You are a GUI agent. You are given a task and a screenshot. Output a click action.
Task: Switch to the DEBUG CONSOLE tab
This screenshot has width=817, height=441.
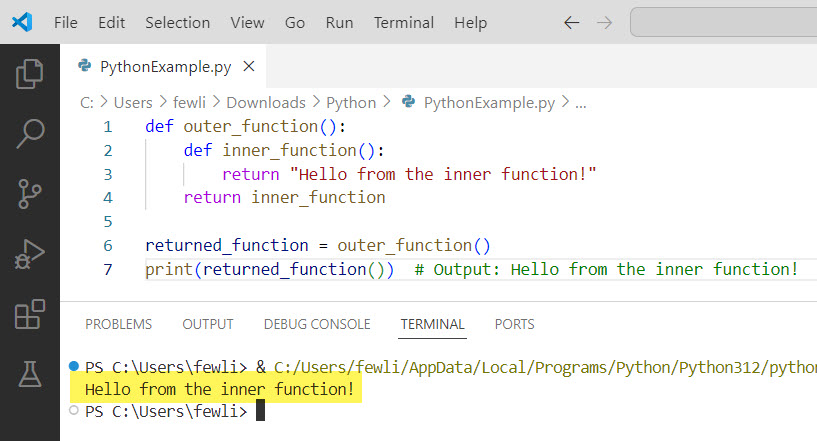click(317, 324)
